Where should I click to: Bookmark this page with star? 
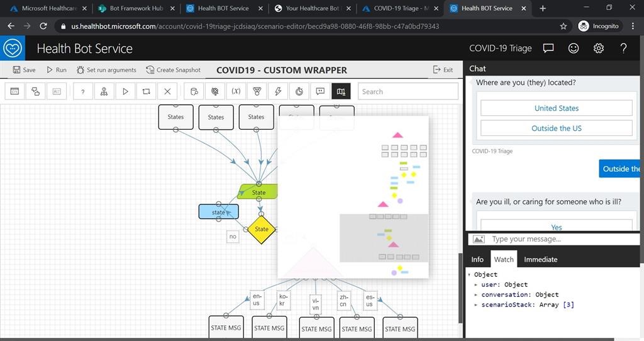click(563, 26)
